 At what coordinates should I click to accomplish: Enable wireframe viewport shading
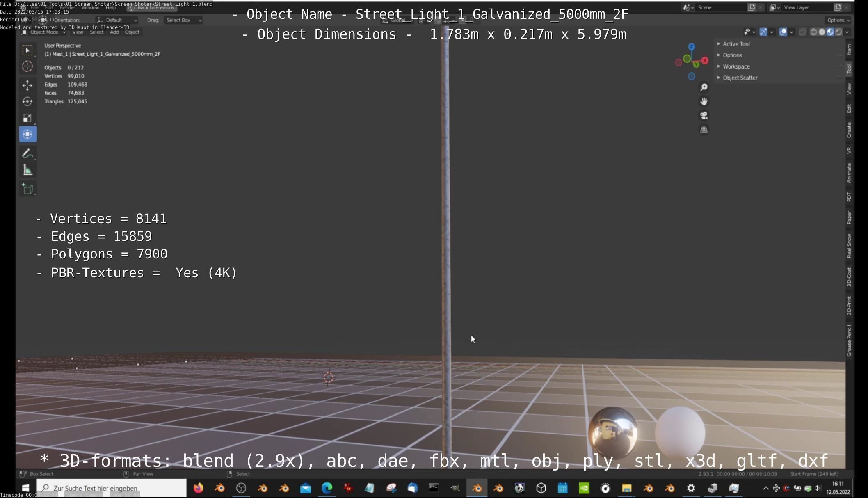813,32
